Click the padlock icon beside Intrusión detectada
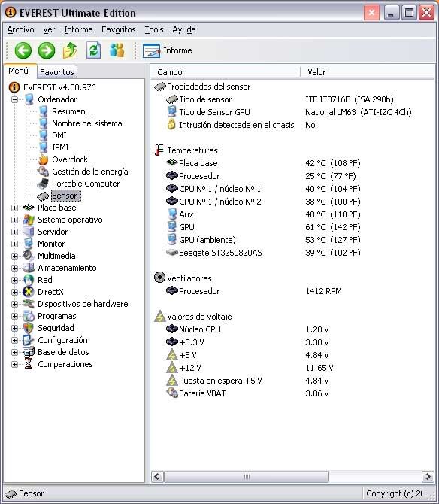439x504 pixels. [x=172, y=124]
